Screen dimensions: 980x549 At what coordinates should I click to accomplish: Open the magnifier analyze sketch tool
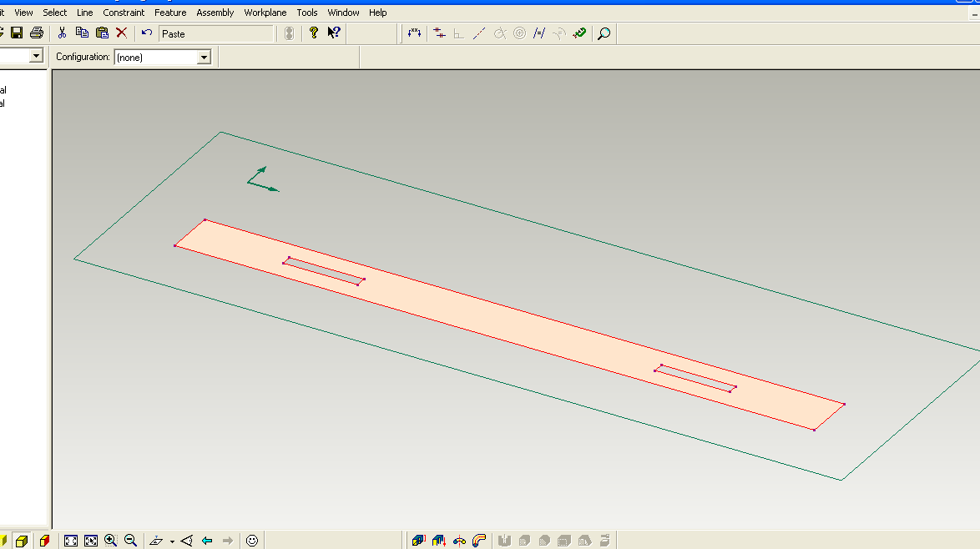pos(604,33)
